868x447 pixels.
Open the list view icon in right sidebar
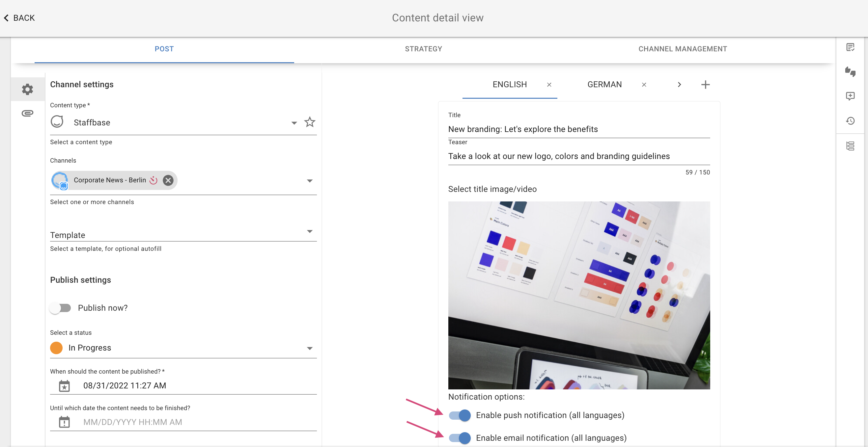click(850, 146)
